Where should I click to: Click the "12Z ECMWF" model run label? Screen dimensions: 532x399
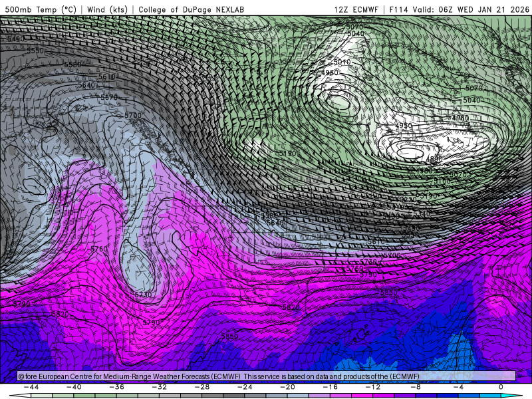[x=356, y=9]
